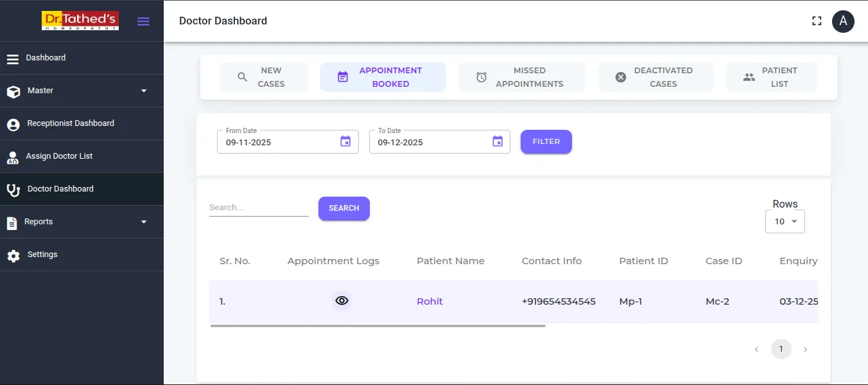Screen dimensions: 868x385
Task: Open the Rows per page dropdown
Action: [785, 221]
